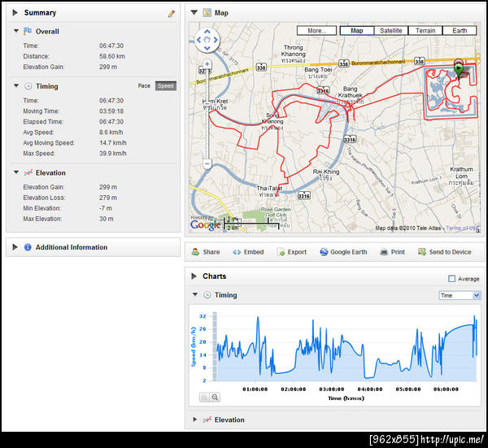This screenshot has height=448, width=488.
Task: Expand the Charts panel arrow
Action: (194, 276)
